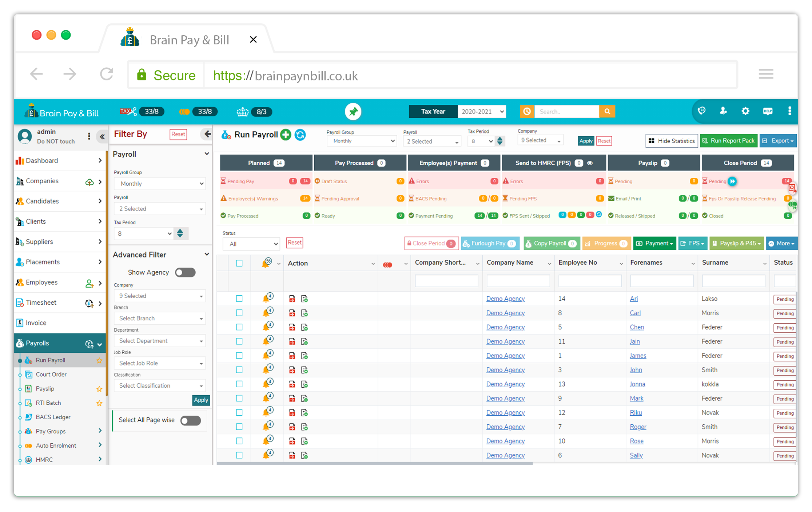812x512 pixels.
Task: Click the orange coins 33/8 counter icon
Action: pyautogui.click(x=184, y=112)
